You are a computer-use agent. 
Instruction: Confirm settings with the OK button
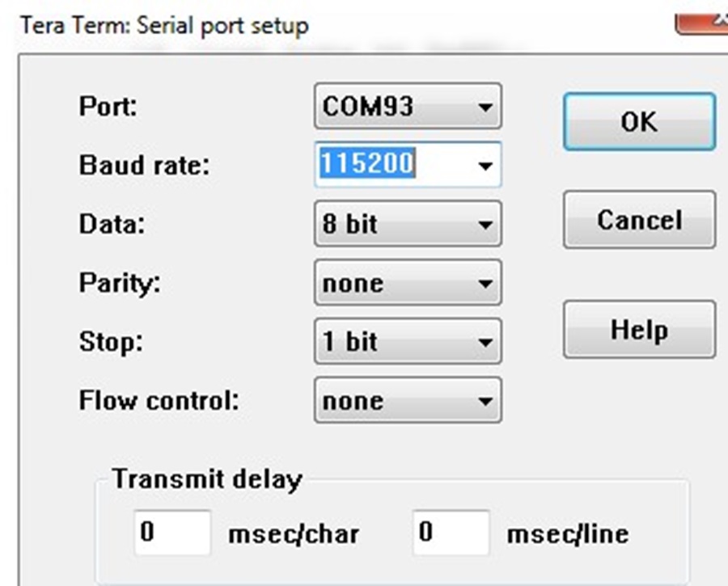(639, 121)
